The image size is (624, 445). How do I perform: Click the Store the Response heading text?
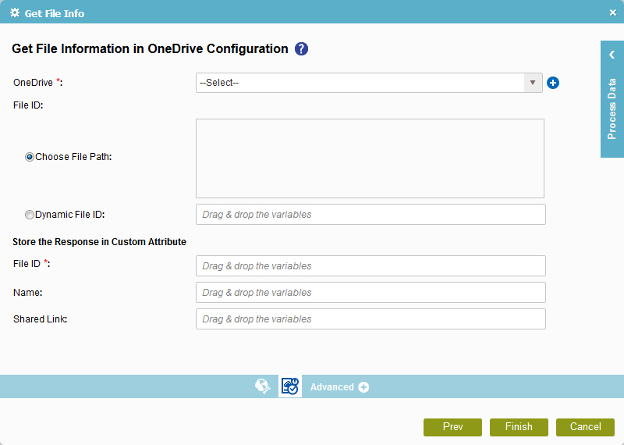click(99, 242)
